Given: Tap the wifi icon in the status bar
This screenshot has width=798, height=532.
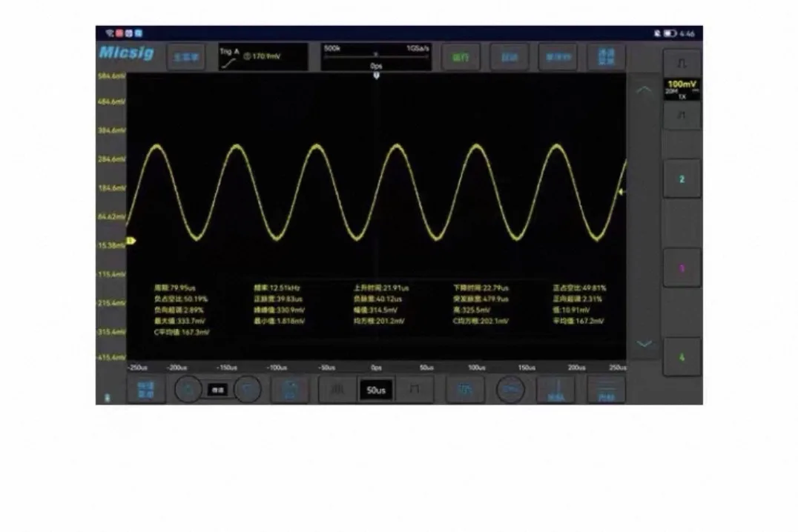Looking at the screenshot, I should click(x=109, y=33).
